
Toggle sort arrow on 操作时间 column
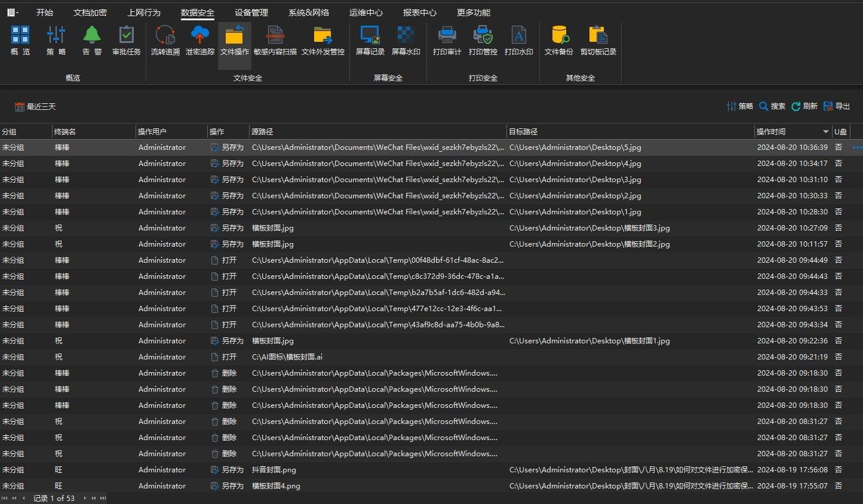pyautogui.click(x=826, y=131)
